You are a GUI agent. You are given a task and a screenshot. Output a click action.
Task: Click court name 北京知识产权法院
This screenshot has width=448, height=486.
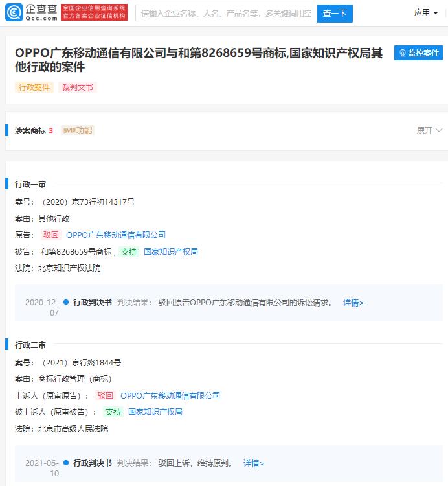[x=69, y=268]
